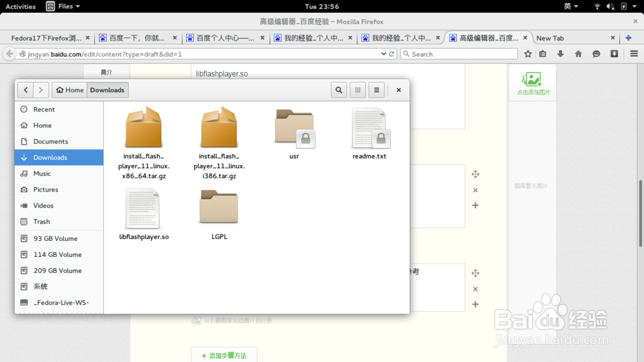Go to Firefox home page icon
644x362 pixels.
tap(578, 54)
